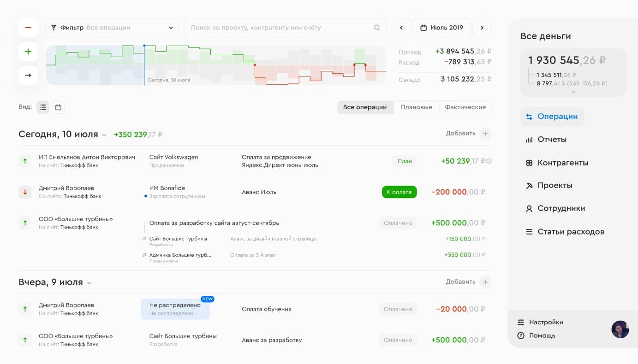The height and width of the screenshot is (364, 638).
Task: Switch to list view mode
Action: [43, 107]
